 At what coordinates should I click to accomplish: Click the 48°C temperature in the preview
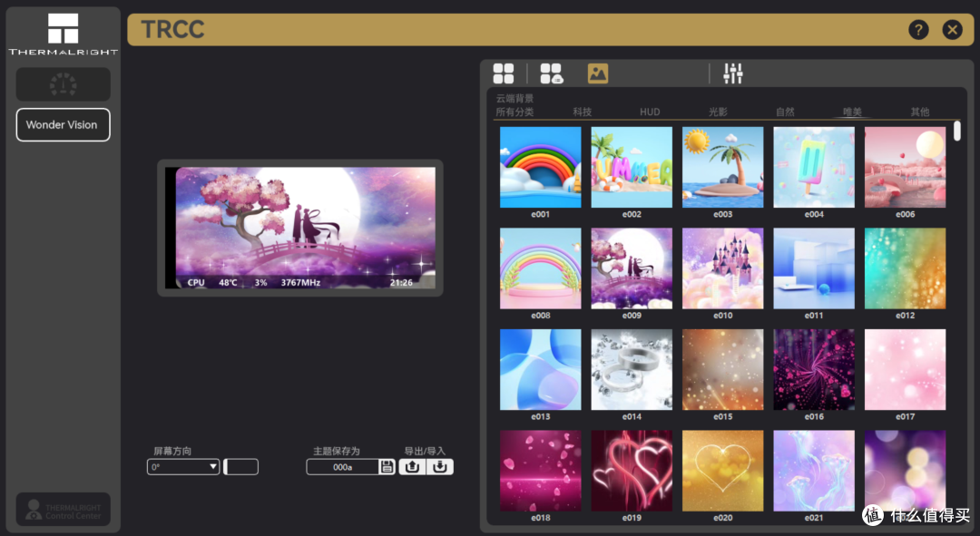[228, 282]
